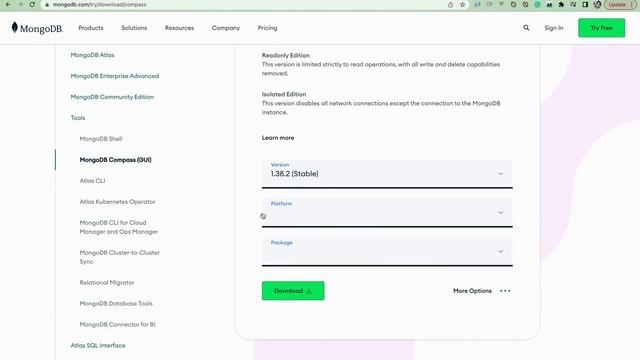Click the Platform dropdown chevron
Image resolution: width=640 pixels, height=360 pixels.
(x=500, y=213)
